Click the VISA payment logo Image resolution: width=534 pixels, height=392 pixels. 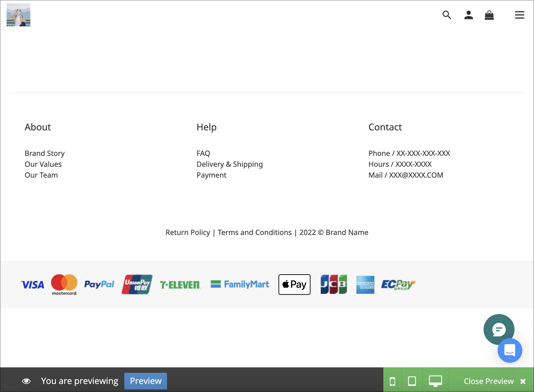click(32, 285)
